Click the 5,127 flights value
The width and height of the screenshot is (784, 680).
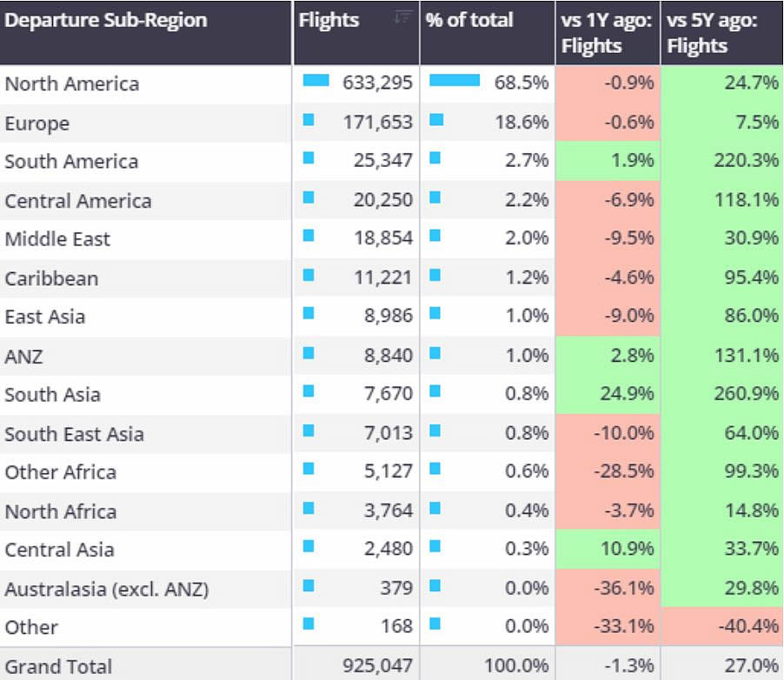388,470
